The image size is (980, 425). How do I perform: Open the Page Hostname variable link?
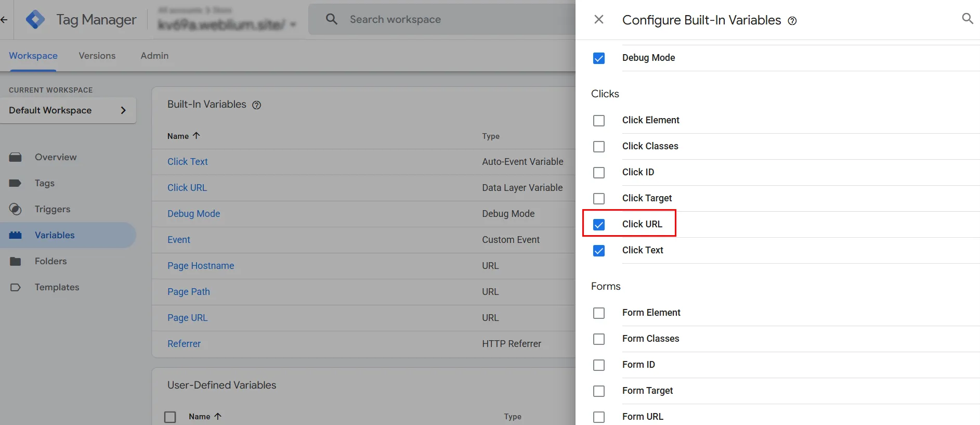tap(201, 266)
